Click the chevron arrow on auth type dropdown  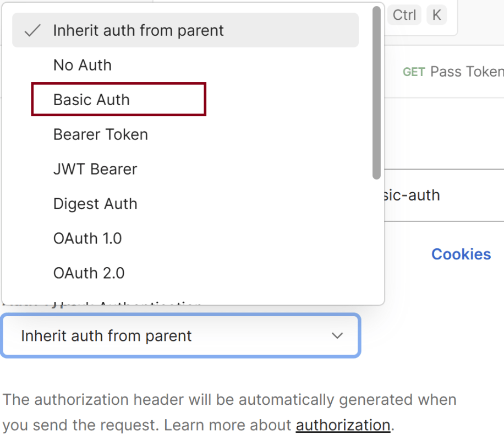tap(337, 336)
